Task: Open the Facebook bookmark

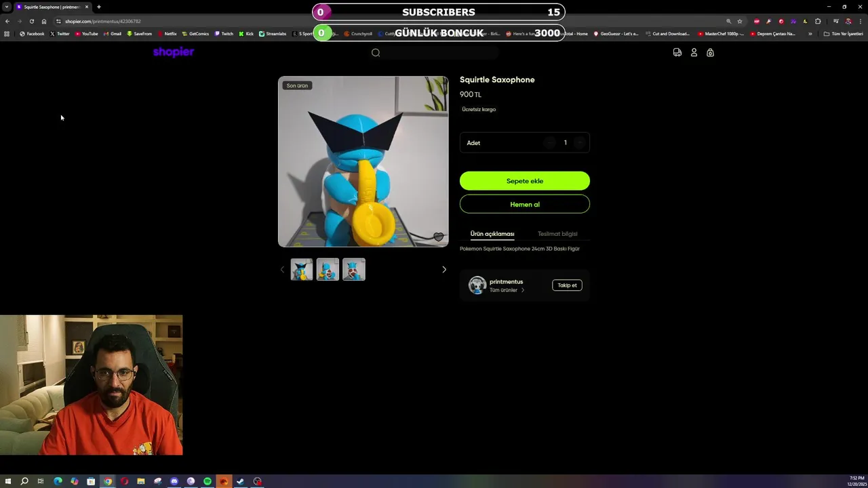Action: coord(32,34)
